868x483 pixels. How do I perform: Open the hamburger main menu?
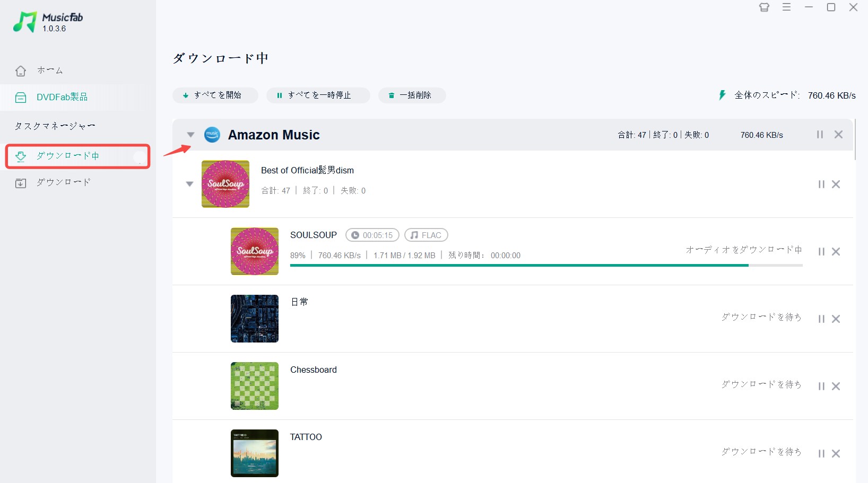787,7
